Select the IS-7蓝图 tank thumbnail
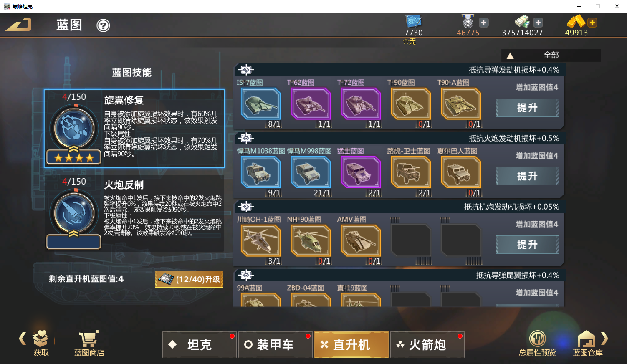Image resolution: width=627 pixels, height=364 pixels. pyautogui.click(x=260, y=104)
